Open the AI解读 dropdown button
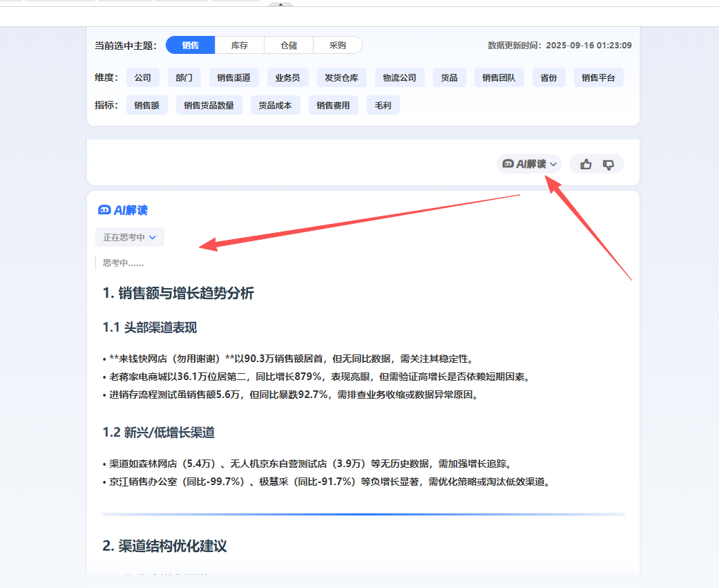The height and width of the screenshot is (588, 719). tap(530, 164)
